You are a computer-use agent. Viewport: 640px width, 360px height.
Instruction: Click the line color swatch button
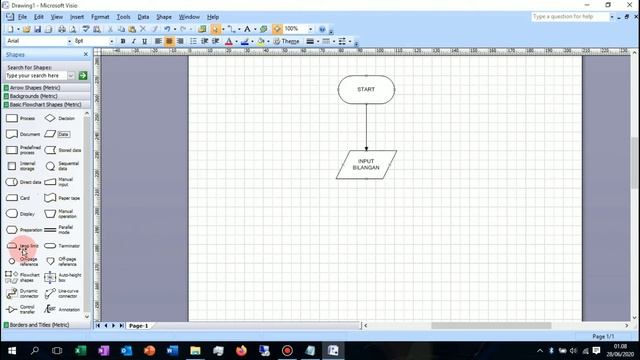point(244,41)
